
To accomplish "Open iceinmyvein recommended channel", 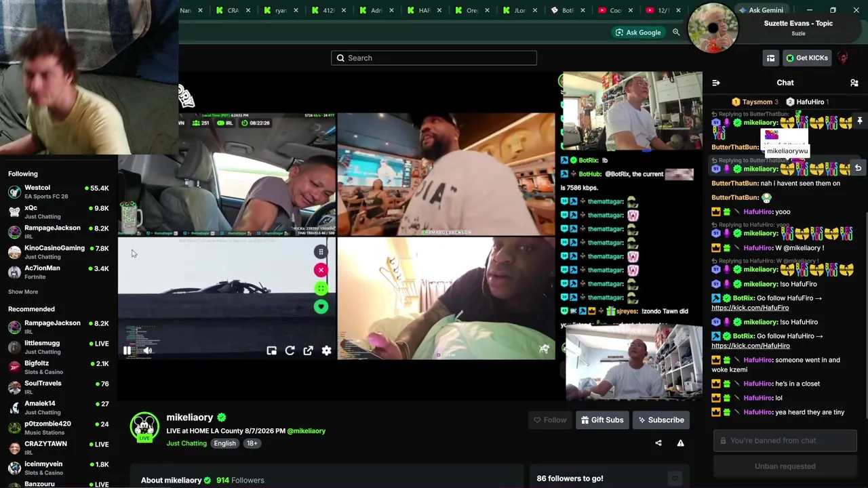I will click(58, 468).
